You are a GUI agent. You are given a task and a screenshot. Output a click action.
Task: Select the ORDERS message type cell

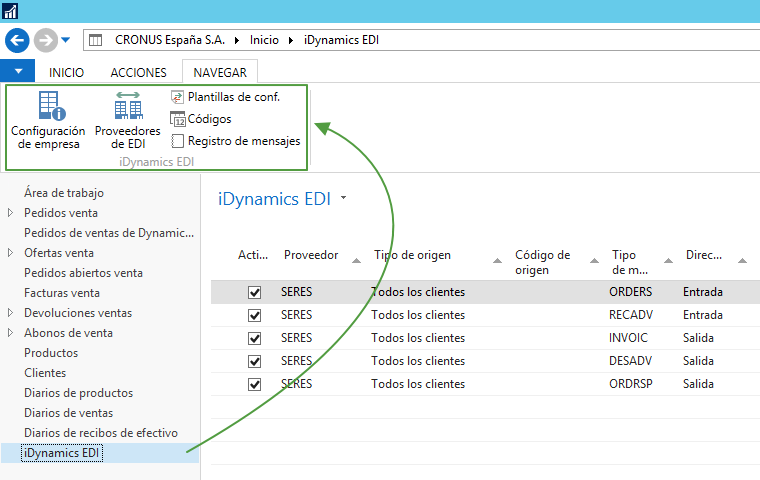(631, 292)
